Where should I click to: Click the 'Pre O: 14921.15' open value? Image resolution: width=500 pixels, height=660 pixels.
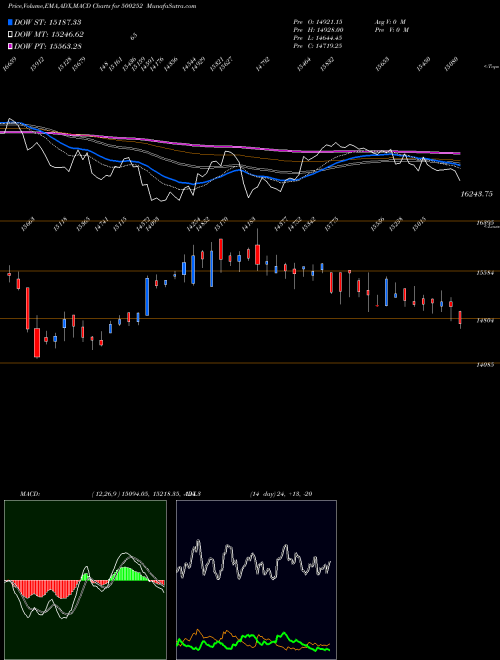tap(319, 22)
